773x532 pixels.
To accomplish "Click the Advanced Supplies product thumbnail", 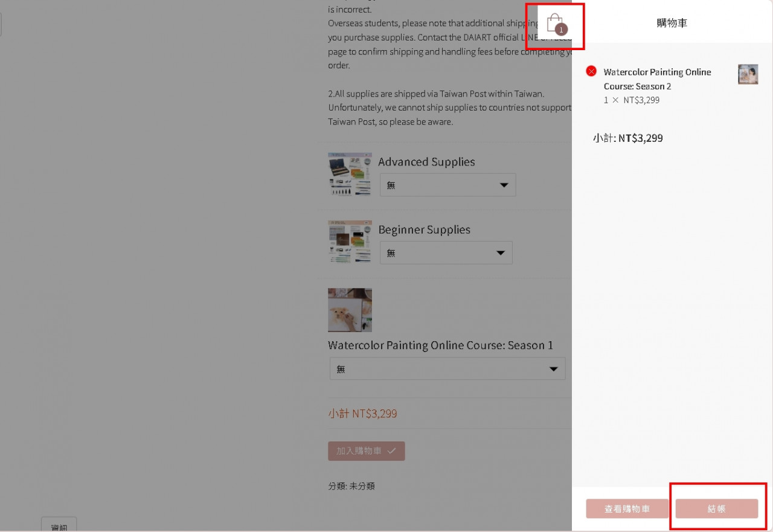I will [350, 174].
